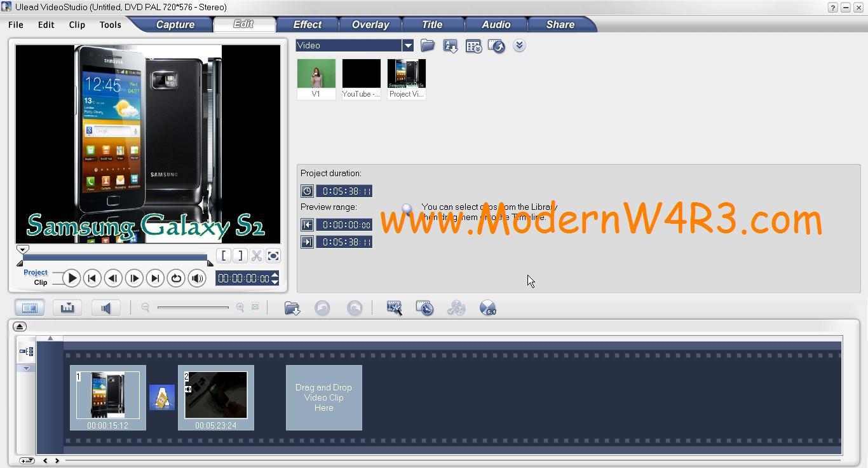Load video folder icon in library

[x=428, y=45]
